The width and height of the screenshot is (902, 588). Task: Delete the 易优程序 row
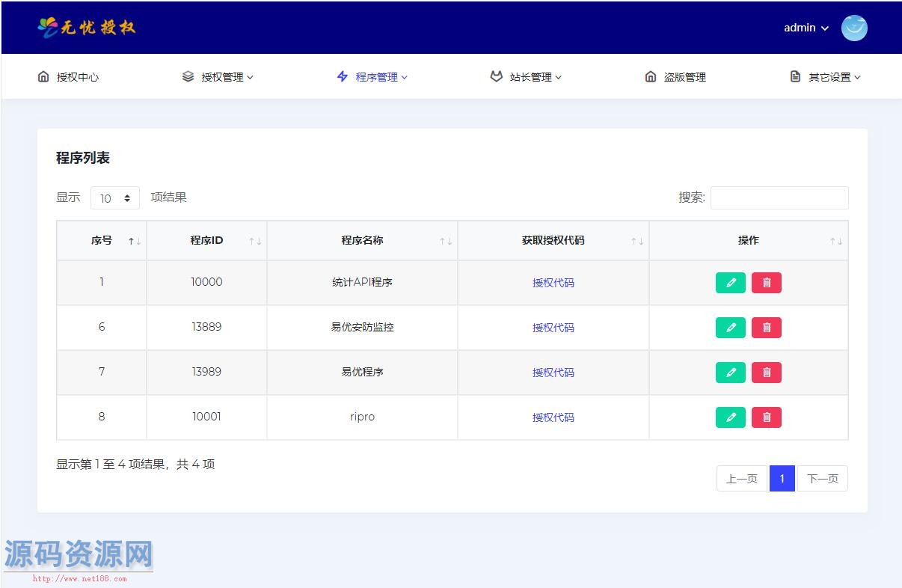pos(767,373)
